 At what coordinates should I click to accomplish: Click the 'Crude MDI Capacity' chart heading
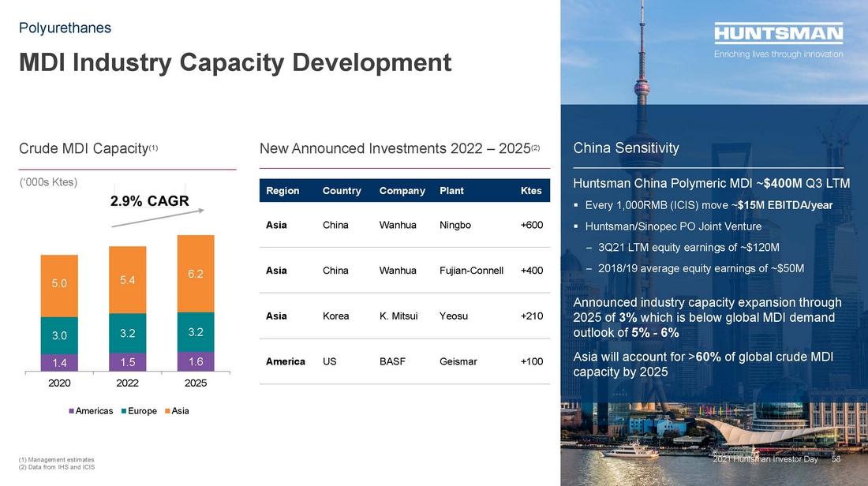[88, 148]
